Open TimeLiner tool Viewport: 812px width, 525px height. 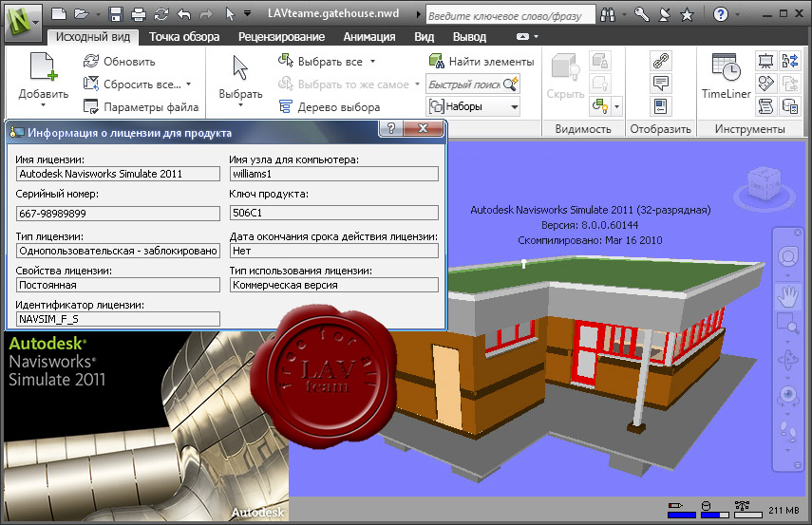coord(726,76)
